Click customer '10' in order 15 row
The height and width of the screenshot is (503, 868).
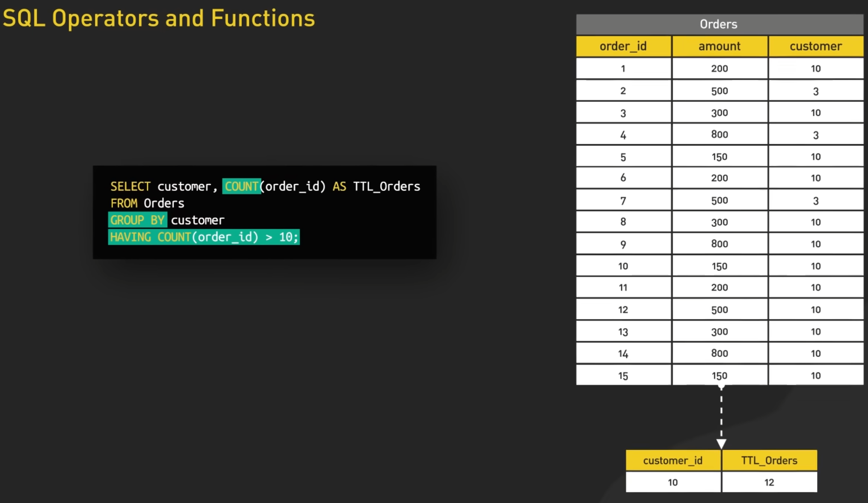tap(816, 375)
